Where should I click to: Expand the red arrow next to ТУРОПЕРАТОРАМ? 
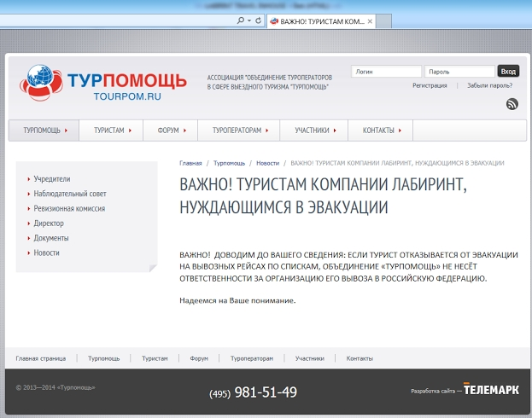(x=267, y=131)
